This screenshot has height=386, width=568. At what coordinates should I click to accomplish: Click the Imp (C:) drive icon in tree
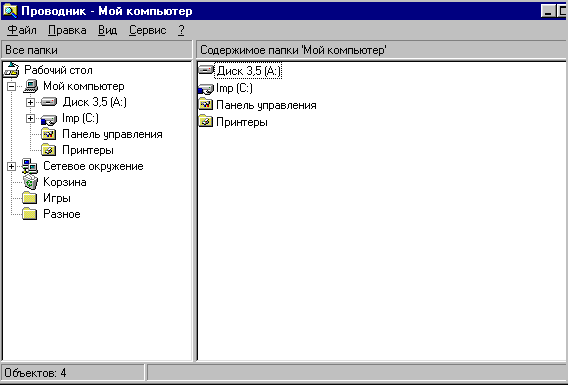point(49,119)
